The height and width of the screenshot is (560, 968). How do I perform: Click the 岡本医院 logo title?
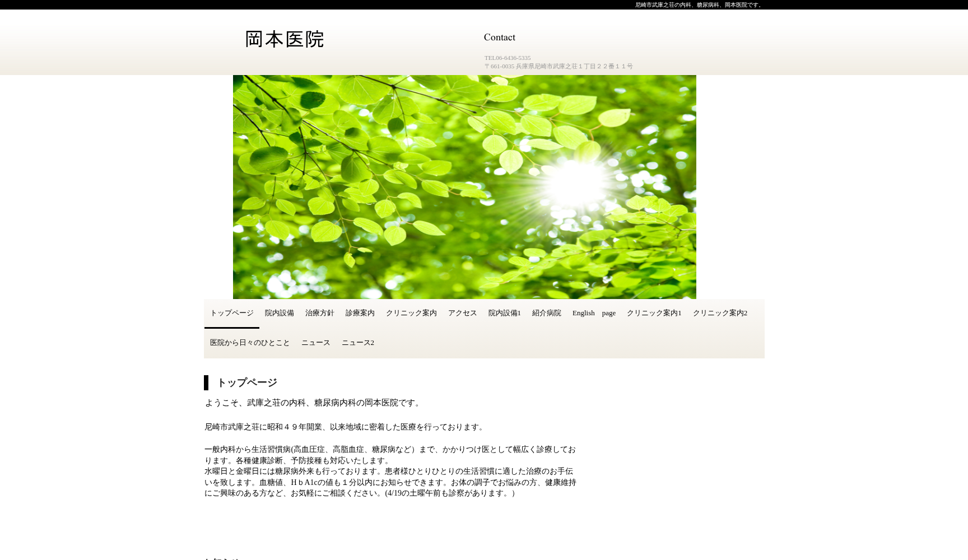pyautogui.click(x=285, y=39)
